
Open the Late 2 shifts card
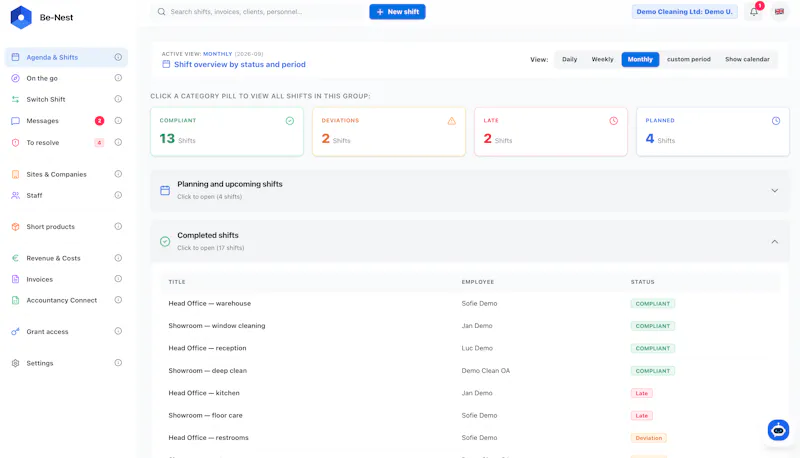point(551,132)
